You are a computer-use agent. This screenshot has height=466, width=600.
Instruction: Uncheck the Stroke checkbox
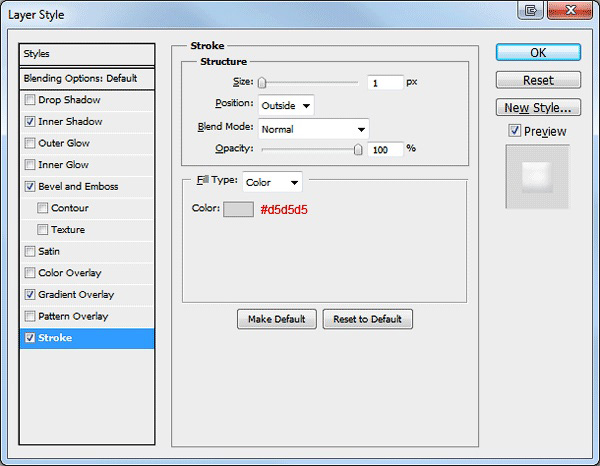(29, 338)
